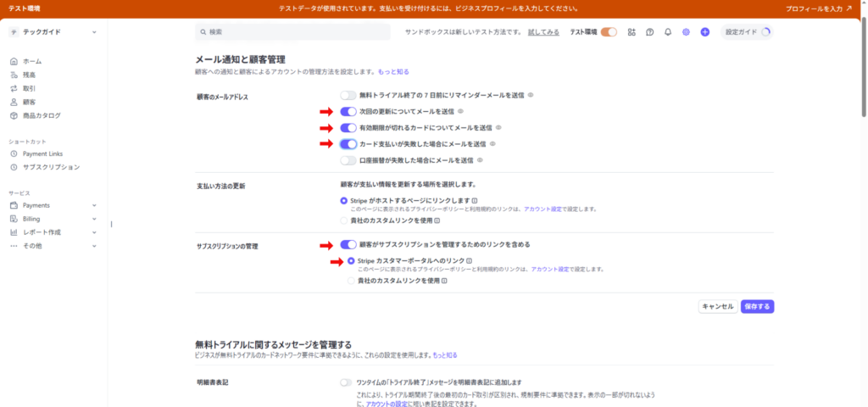This screenshot has height=407, width=868.
Task: Toggle カード支払いが失敗した場合 email switch
Action: 348,144
